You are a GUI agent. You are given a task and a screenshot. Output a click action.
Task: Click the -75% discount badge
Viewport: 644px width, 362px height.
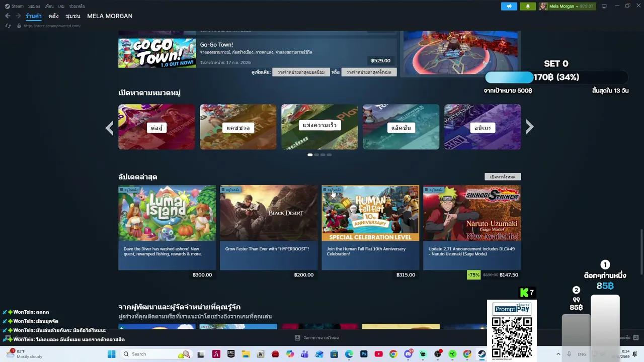tap(473, 275)
